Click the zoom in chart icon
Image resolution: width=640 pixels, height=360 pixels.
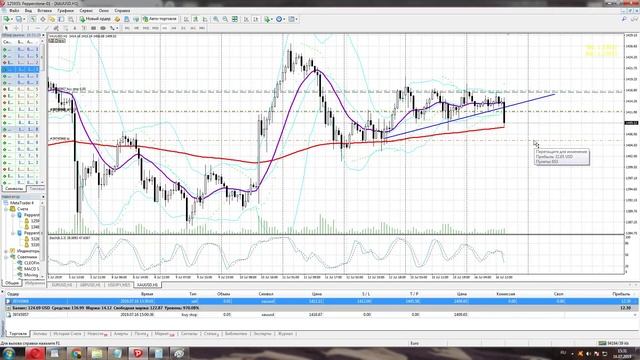tap(216, 19)
